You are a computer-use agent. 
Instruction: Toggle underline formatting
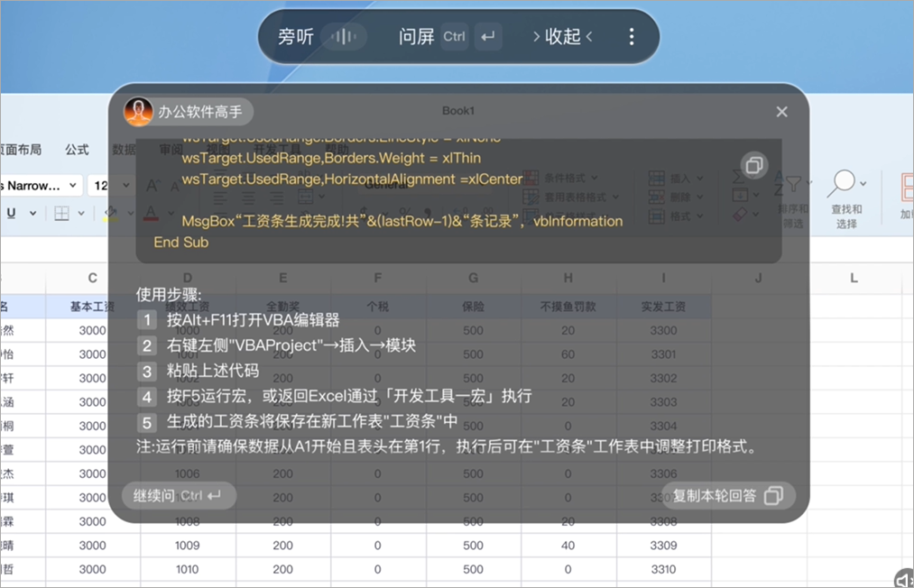[x=11, y=213]
